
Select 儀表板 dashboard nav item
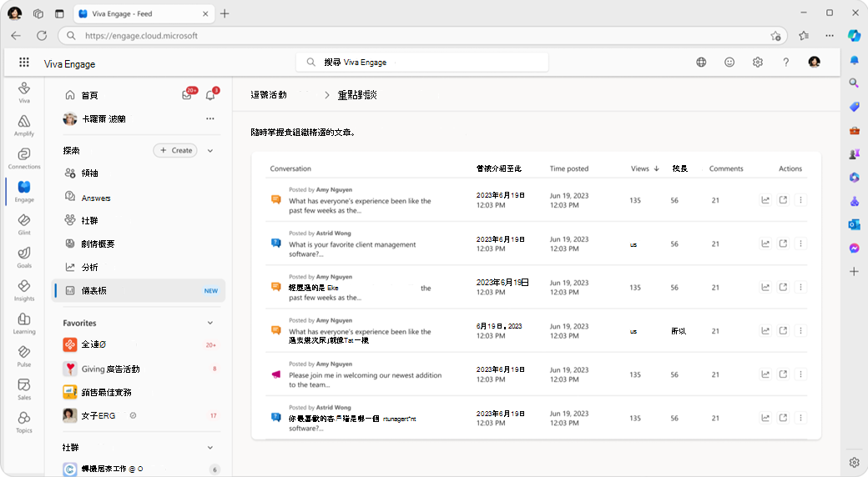139,290
